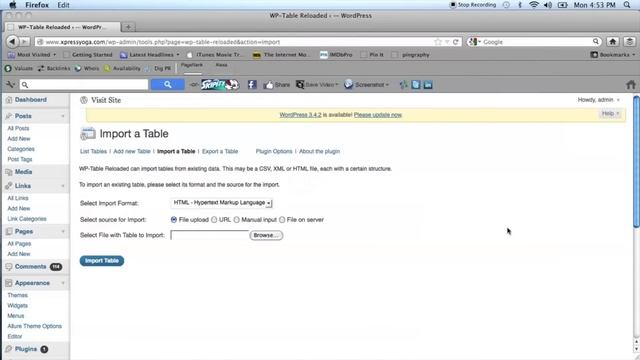The image size is (640, 360).
Task: Open the Media sidebar section
Action: (23, 172)
